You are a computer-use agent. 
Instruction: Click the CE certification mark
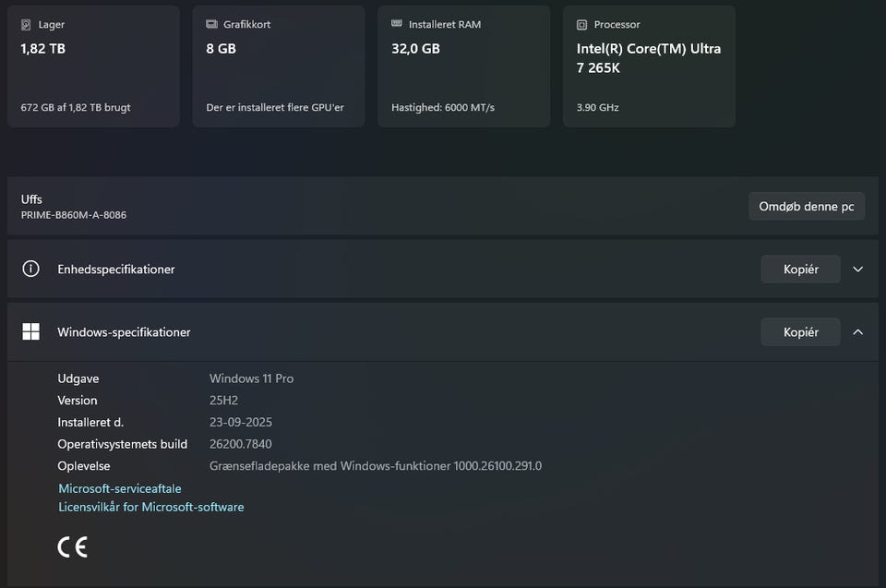[72, 546]
